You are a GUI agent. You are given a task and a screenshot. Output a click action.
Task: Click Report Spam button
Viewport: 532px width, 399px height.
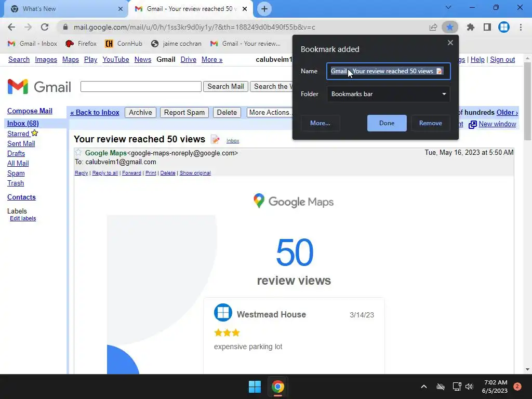(x=184, y=112)
